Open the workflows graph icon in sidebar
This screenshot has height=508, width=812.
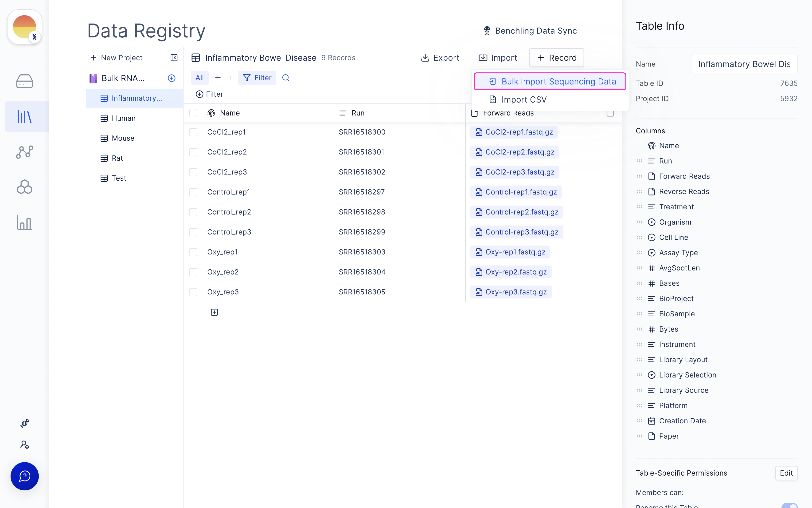coord(24,152)
